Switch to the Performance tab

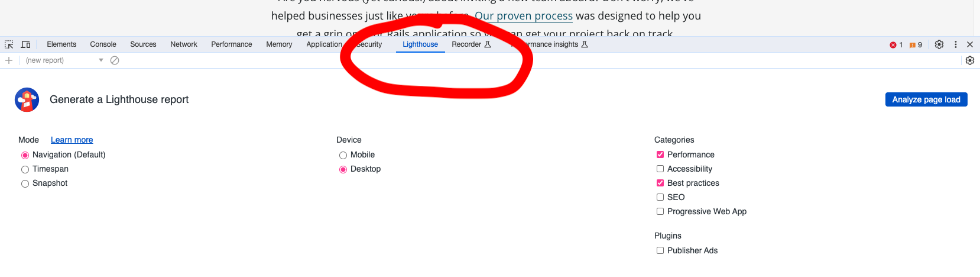(x=232, y=44)
